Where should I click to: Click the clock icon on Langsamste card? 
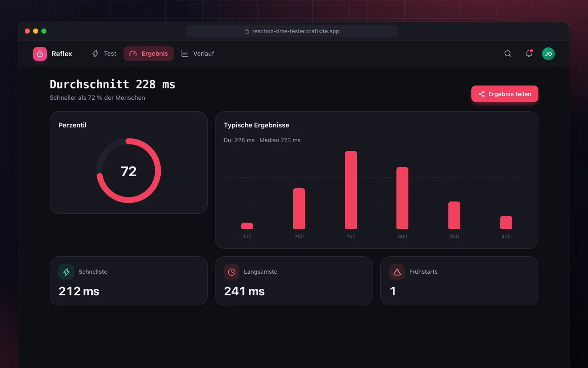point(232,272)
